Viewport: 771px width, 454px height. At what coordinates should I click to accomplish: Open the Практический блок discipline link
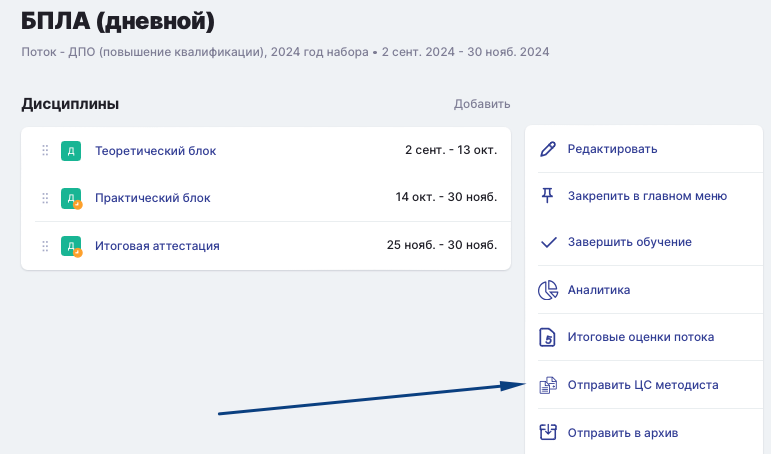click(152, 198)
